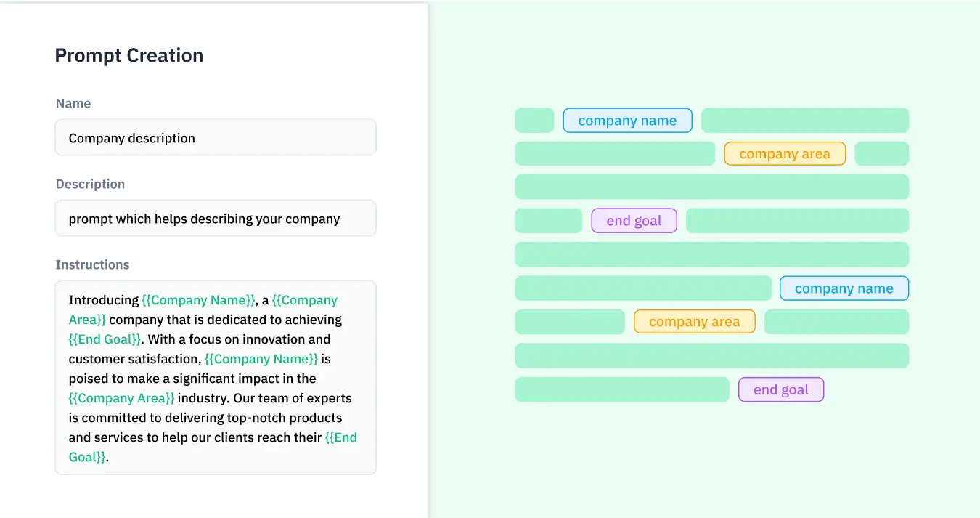
Task: Click the full-width green bar in the preview
Action: click(711, 187)
